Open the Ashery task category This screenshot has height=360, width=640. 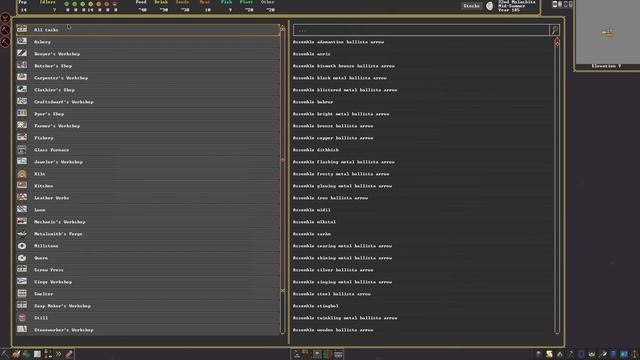click(x=148, y=42)
